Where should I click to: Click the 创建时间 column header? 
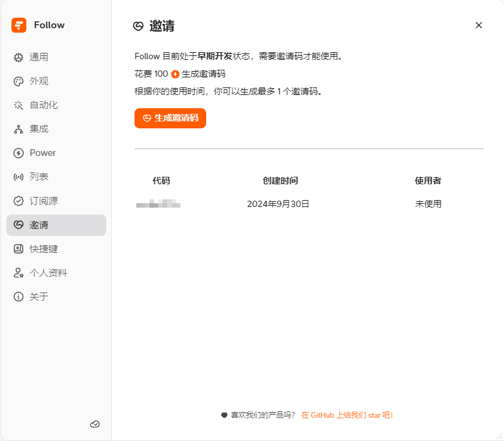click(280, 181)
